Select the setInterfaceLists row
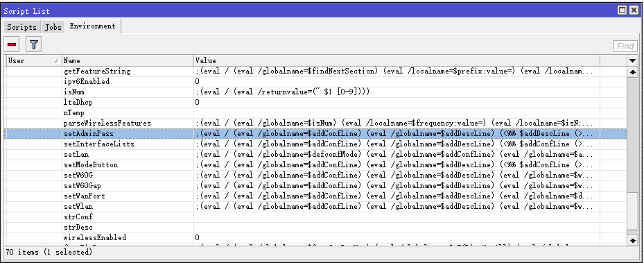 [316, 144]
